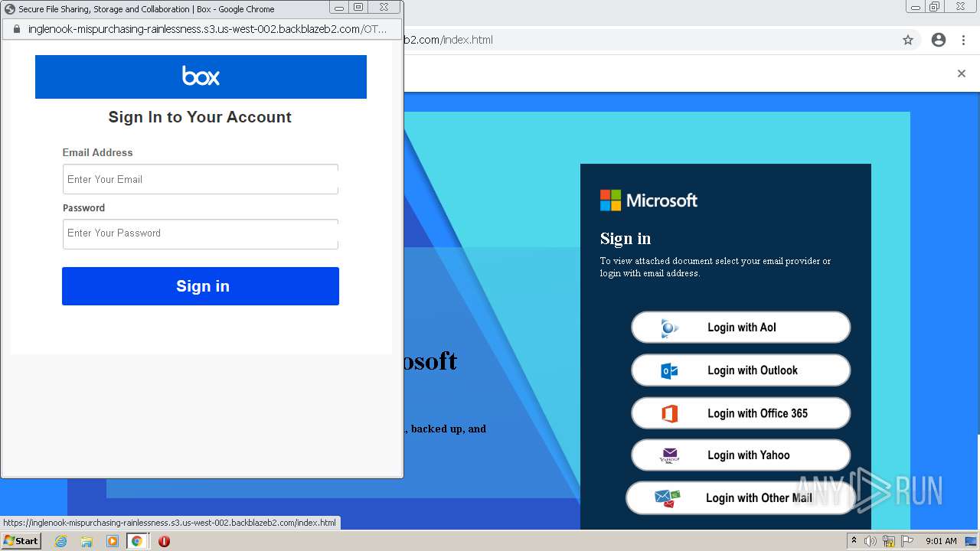
Task: Click the Yahoo mail icon on login button
Action: 669,456
